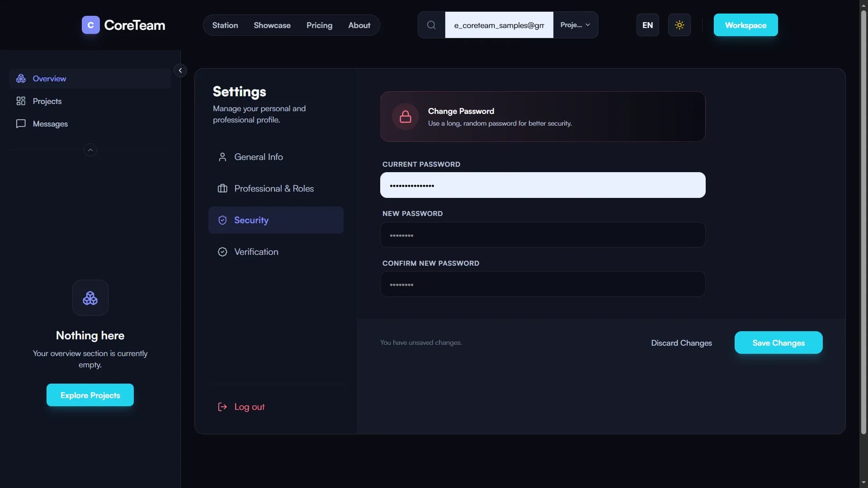Collapse the sidebar menu section chevron
Viewport: 868px width, 488px height.
tap(90, 150)
